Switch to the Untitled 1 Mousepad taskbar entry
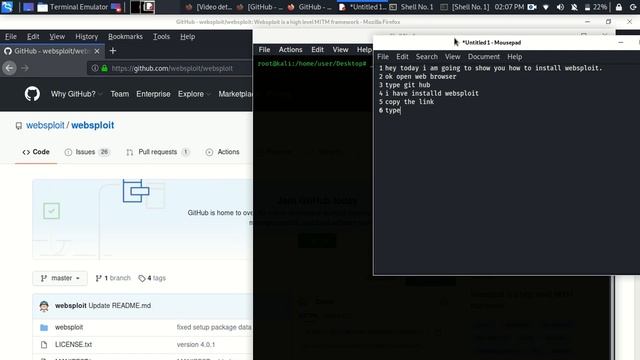The width and height of the screenshot is (640, 360). (362, 7)
